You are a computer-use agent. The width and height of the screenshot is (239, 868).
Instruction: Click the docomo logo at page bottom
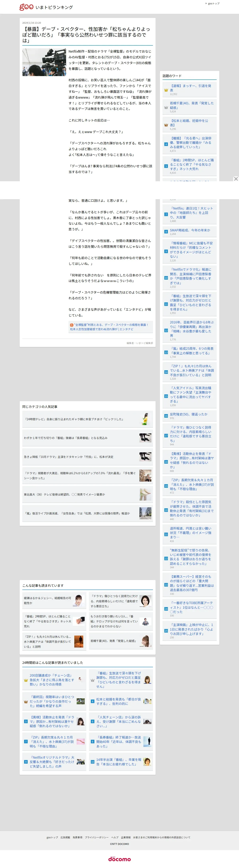(x=119, y=859)
